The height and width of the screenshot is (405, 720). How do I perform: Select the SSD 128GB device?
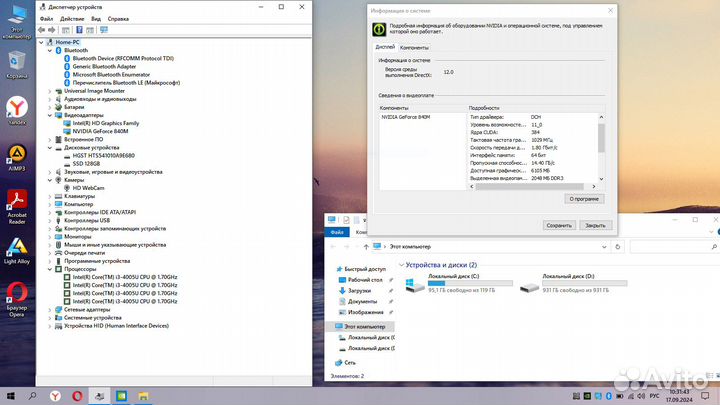(86, 164)
